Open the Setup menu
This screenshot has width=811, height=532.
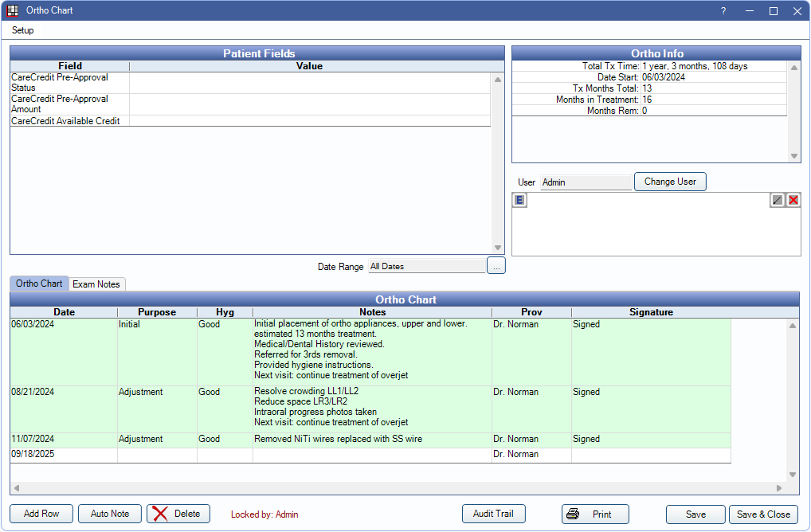point(23,30)
